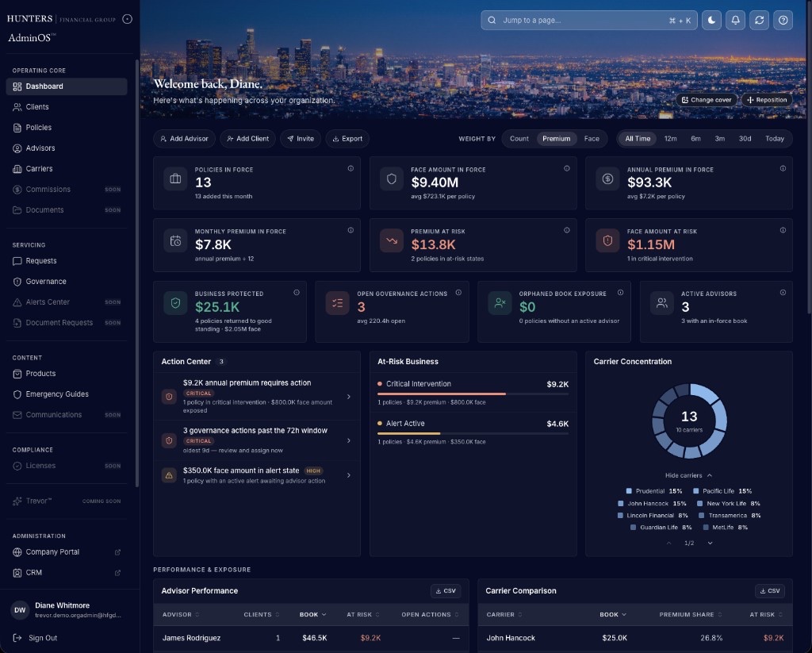812x653 pixels.
Task: Sort Carrier Comparison by Premium Share
Action: coord(691,615)
